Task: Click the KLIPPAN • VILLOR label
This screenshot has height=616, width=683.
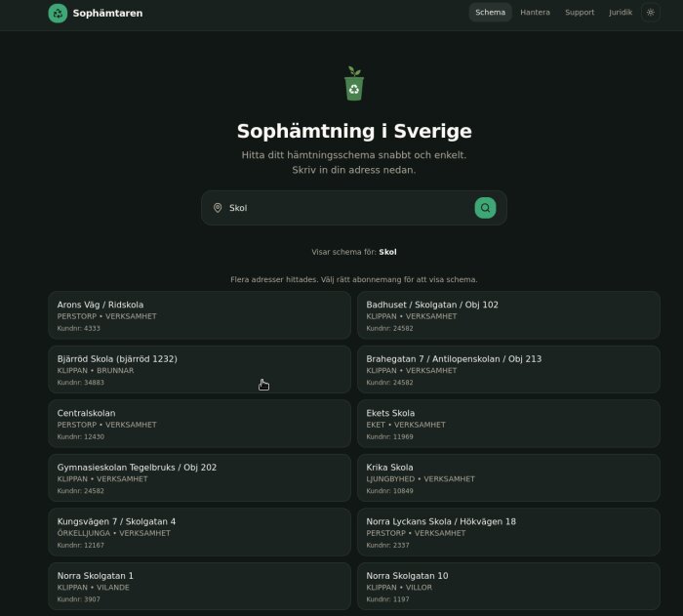Action: (399, 588)
